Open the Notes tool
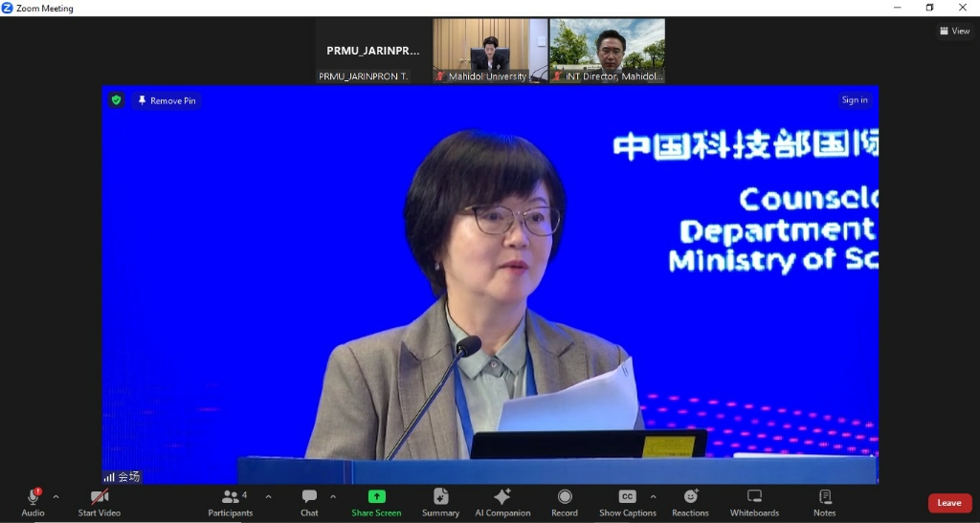The width and height of the screenshot is (980, 523). [824, 502]
